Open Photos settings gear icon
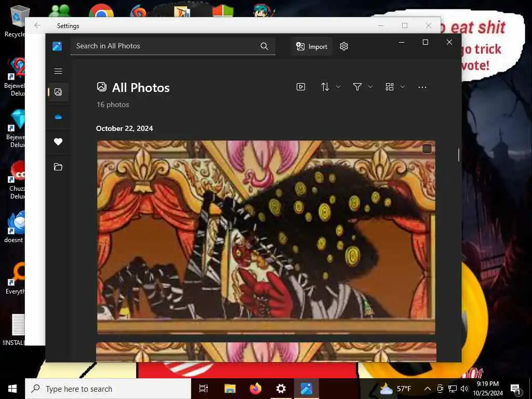The width and height of the screenshot is (532, 399). pos(344,46)
